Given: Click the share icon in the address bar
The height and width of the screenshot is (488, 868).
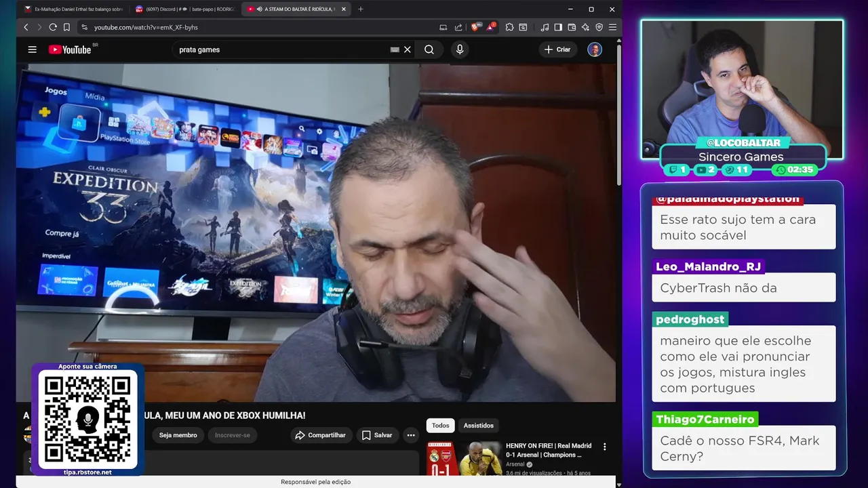Looking at the screenshot, I should click(x=458, y=27).
